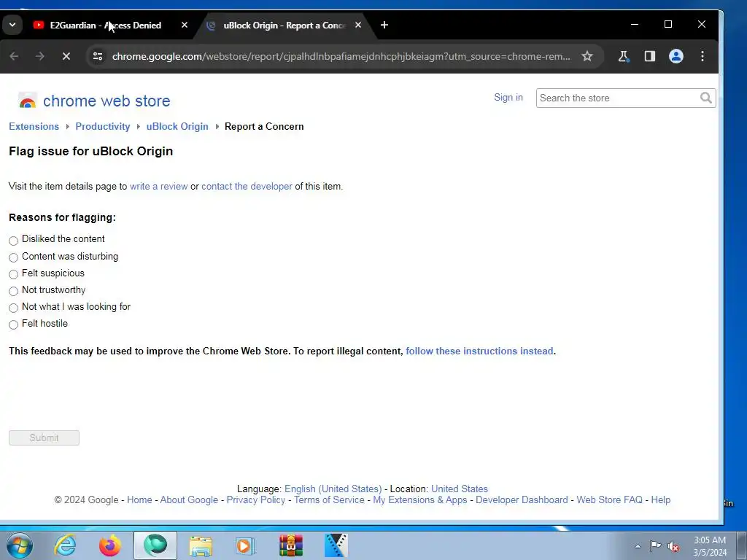Open WinRAR from the taskbar
747x560 pixels.
point(290,545)
